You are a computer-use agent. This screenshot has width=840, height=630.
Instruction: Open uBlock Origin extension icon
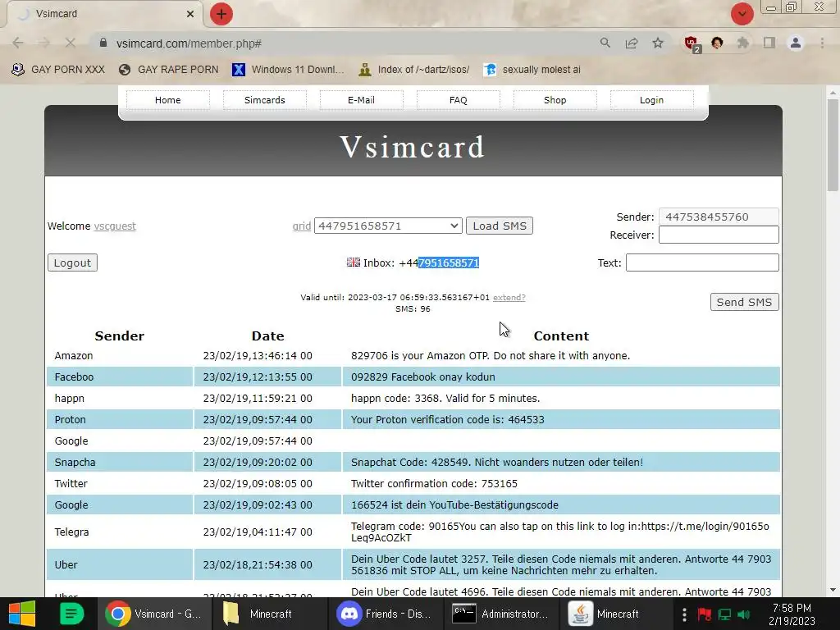(692, 43)
